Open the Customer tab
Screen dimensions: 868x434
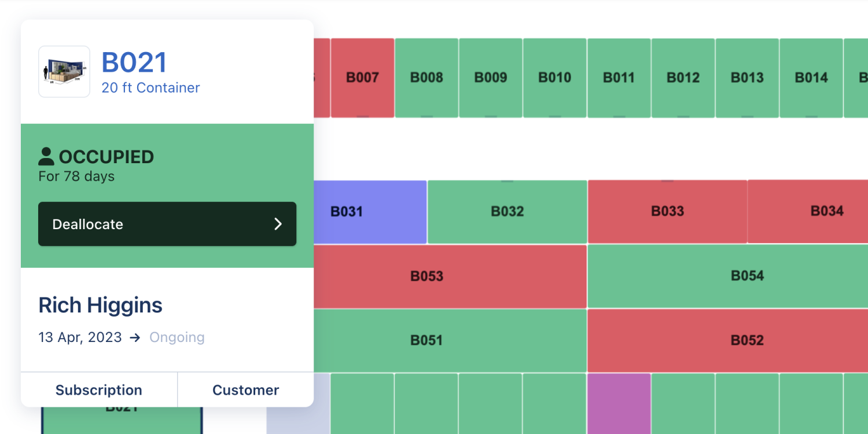[x=245, y=390]
